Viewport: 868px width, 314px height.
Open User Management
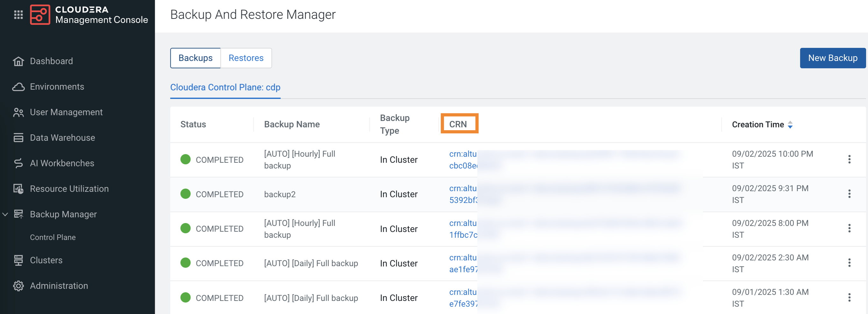coord(66,112)
